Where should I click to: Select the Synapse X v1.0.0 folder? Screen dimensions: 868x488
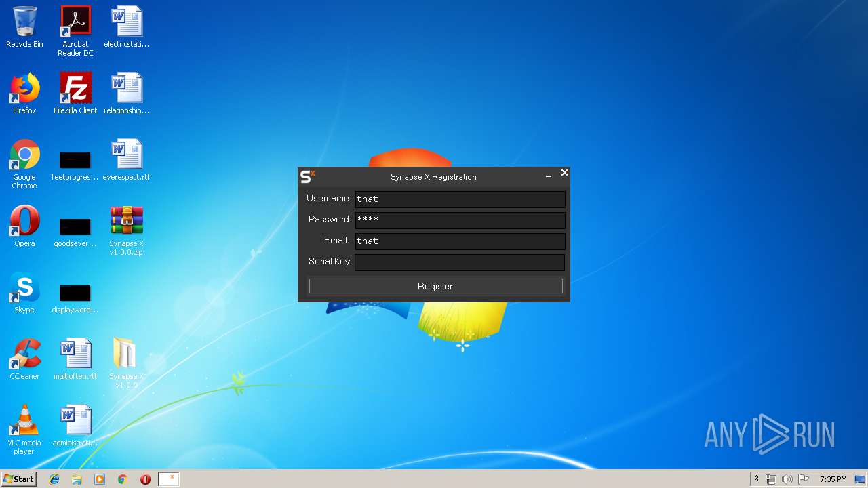[126, 363]
